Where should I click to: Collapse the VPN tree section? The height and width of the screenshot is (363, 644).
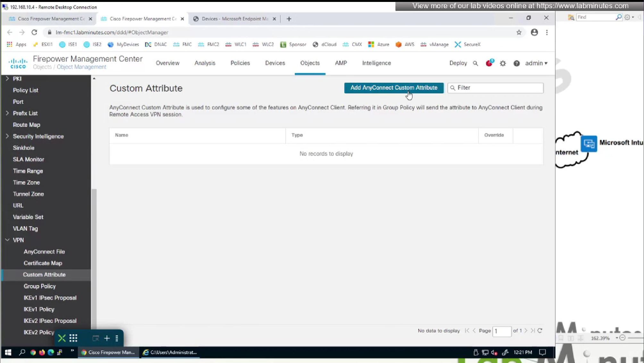(7, 240)
